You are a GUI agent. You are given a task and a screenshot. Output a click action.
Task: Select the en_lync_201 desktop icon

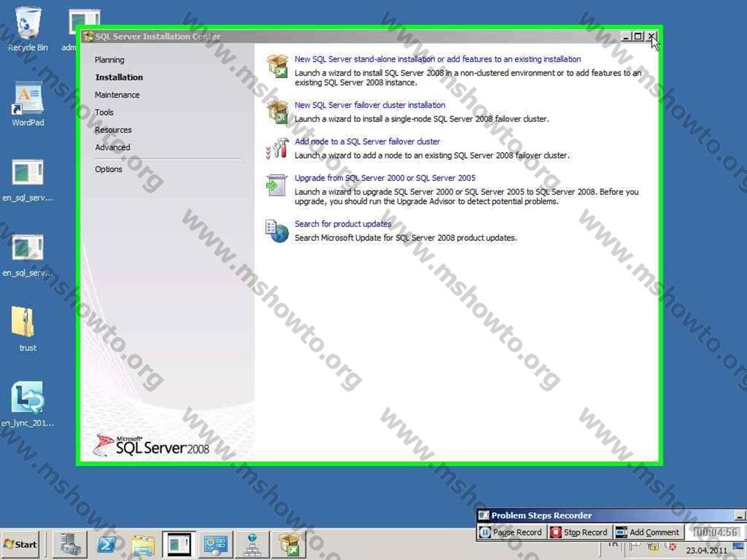pos(27,404)
